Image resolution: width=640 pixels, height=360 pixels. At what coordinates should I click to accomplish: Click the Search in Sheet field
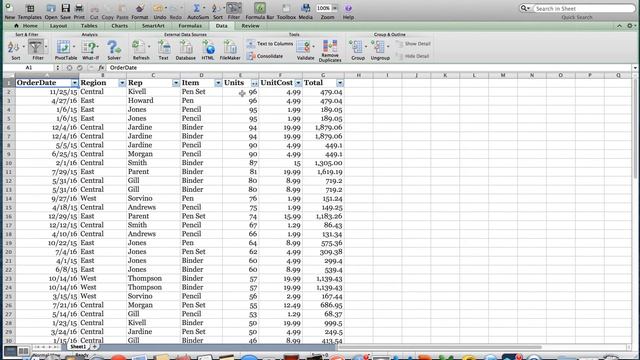click(x=584, y=8)
